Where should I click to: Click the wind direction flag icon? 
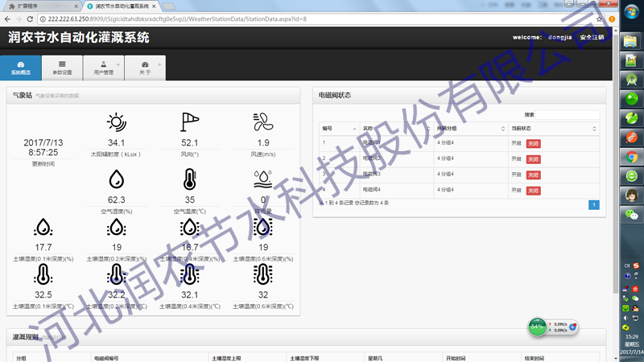(189, 122)
